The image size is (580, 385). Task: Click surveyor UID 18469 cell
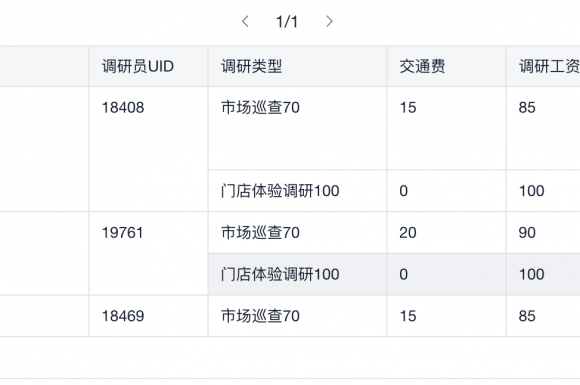(123, 316)
